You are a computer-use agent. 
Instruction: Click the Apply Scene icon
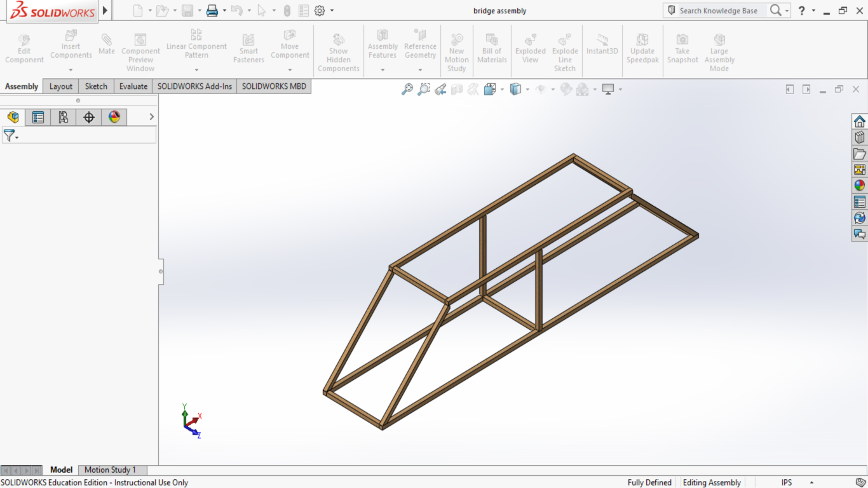coord(582,90)
